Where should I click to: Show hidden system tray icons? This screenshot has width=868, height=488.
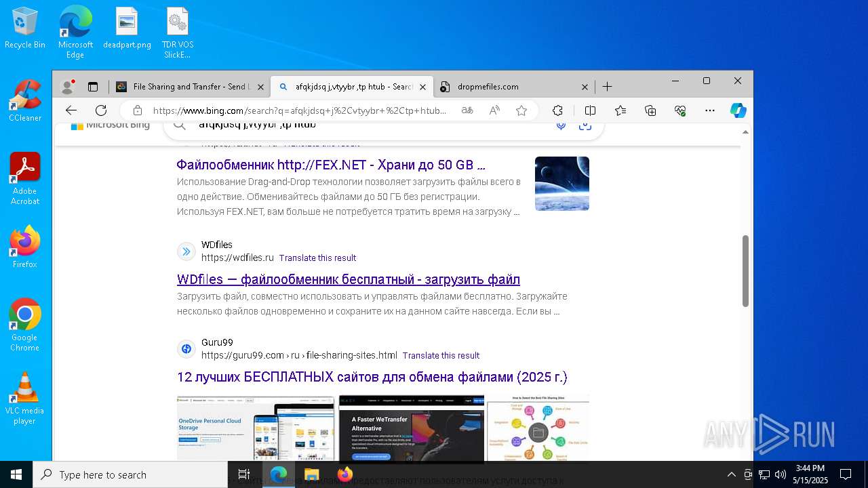(731, 474)
